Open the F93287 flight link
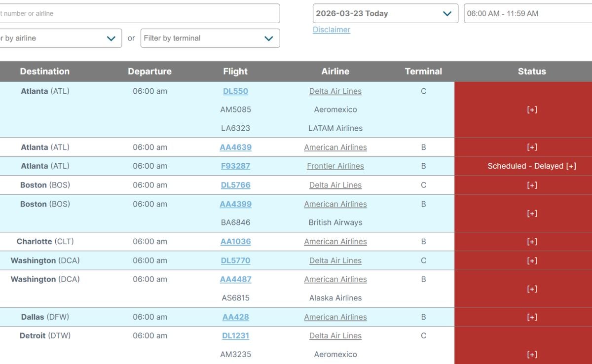Image resolution: width=592 pixels, height=364 pixels. (x=235, y=166)
